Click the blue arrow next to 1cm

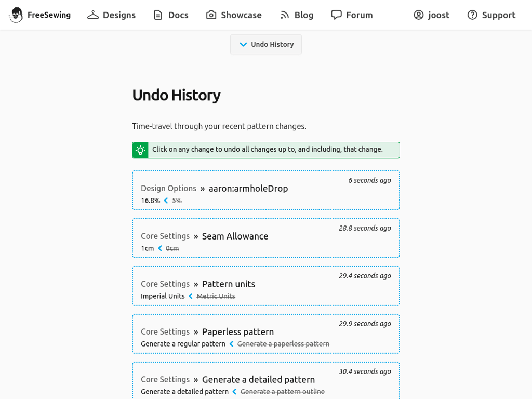160,248
